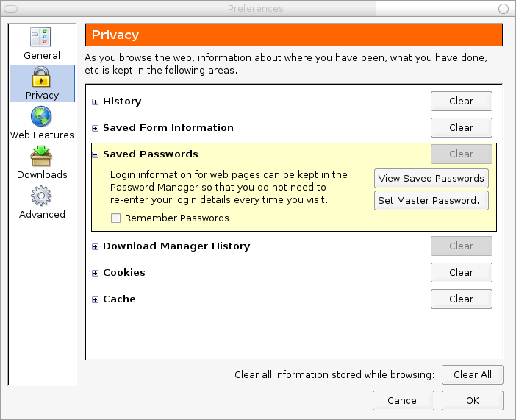The height and width of the screenshot is (420, 516).
Task: Expand the Download Manager History section
Action: click(96, 246)
